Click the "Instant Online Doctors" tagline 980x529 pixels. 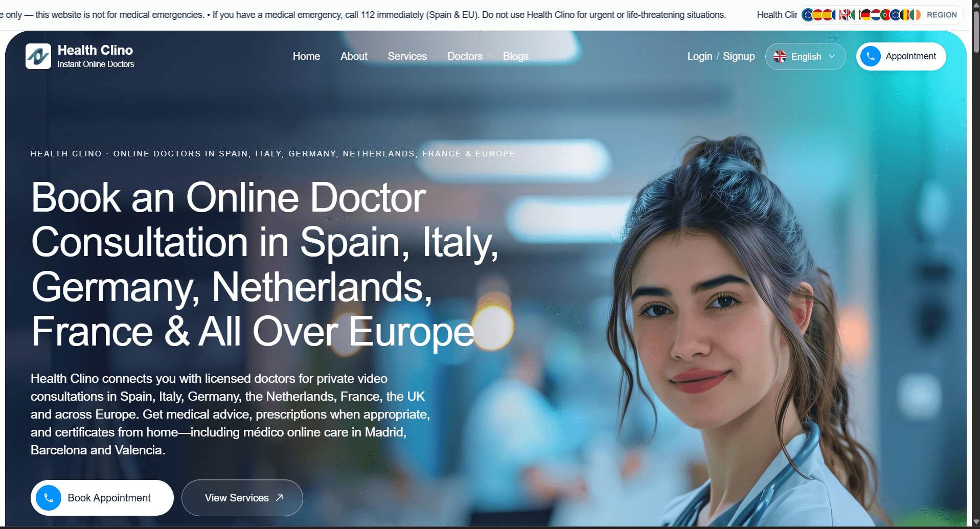point(96,64)
